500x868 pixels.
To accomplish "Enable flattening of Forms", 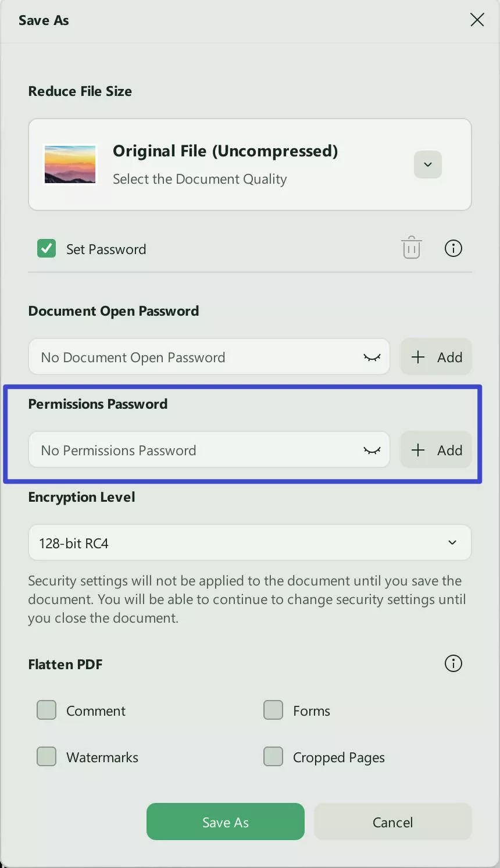I will pos(273,710).
